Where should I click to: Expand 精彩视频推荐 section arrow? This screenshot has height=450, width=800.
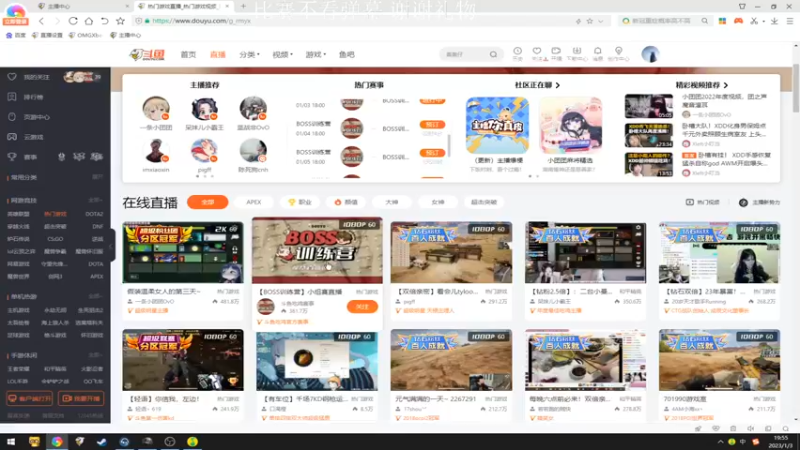click(x=726, y=85)
